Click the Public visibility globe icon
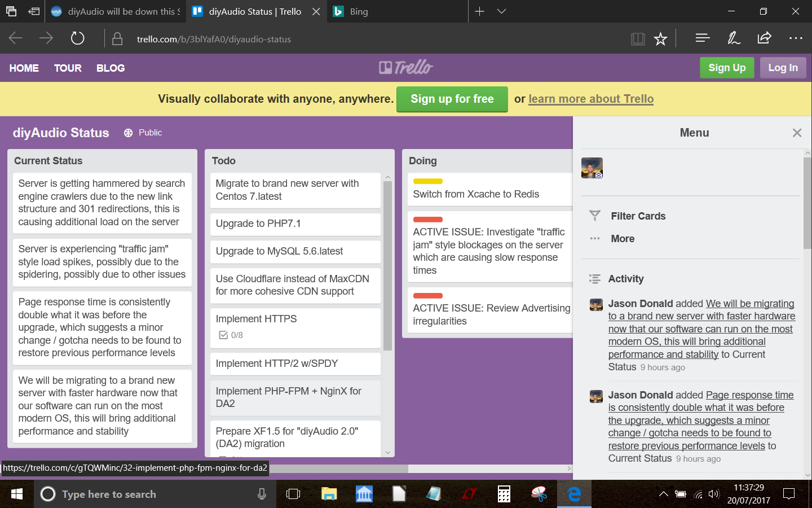Screen dimensions: 812x508 pos(128,133)
